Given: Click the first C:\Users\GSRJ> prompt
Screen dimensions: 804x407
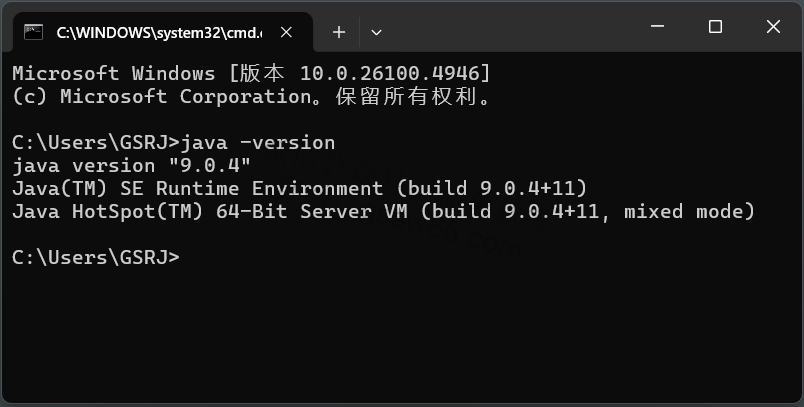Looking at the screenshot, I should tap(95, 142).
